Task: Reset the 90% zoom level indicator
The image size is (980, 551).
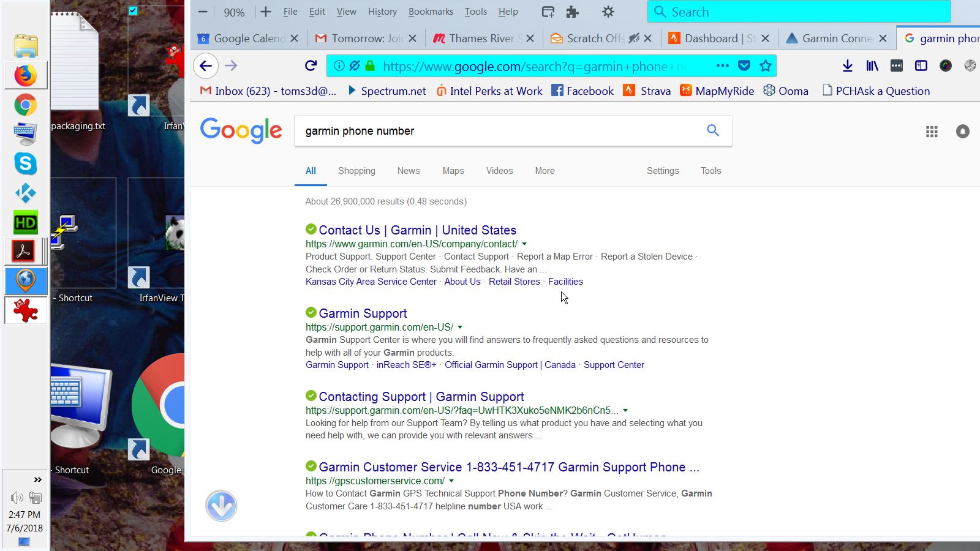Action: (x=234, y=12)
